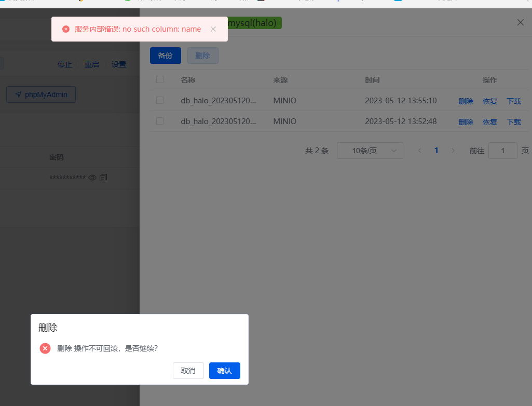Screen dimensions: 532x406
Task: Check the first db_halo backup row
Action: (x=159, y=100)
